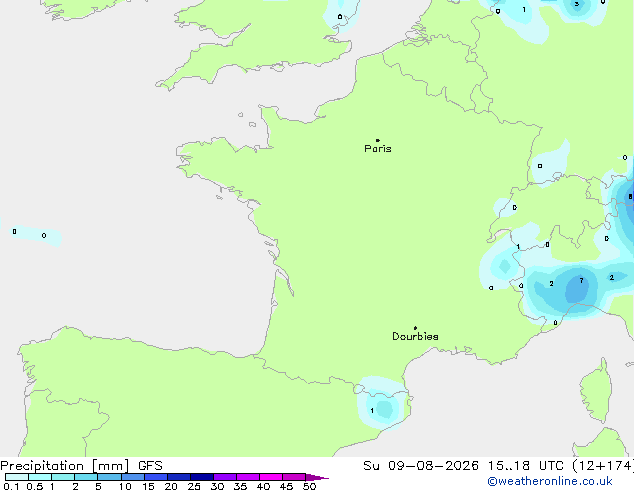Image resolution: width=634 pixels, height=490 pixels.
Task: Click the (12+174) forecast run text
Action: point(603,466)
